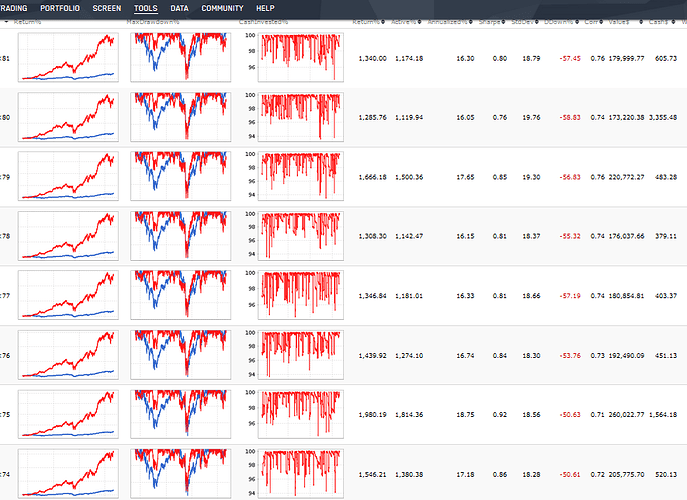687x500 pixels.
Task: Open the return chart in row :78
Action: coord(68,236)
